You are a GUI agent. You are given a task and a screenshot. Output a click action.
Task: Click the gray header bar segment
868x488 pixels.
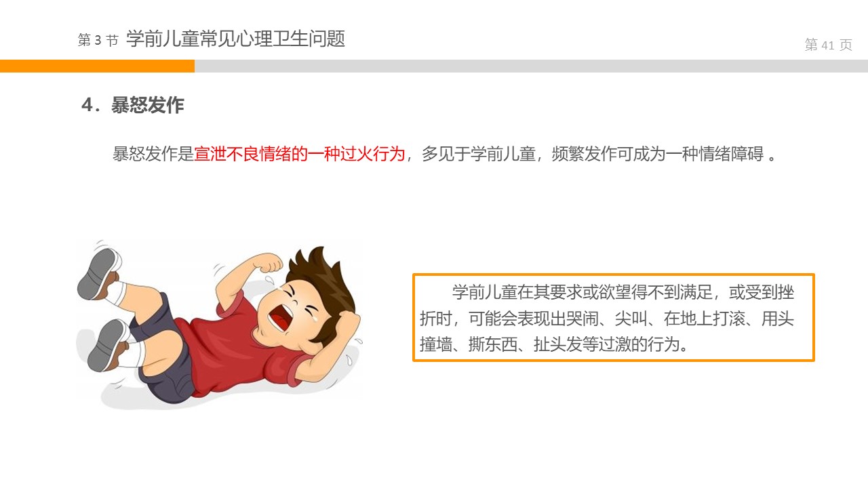[531, 66]
